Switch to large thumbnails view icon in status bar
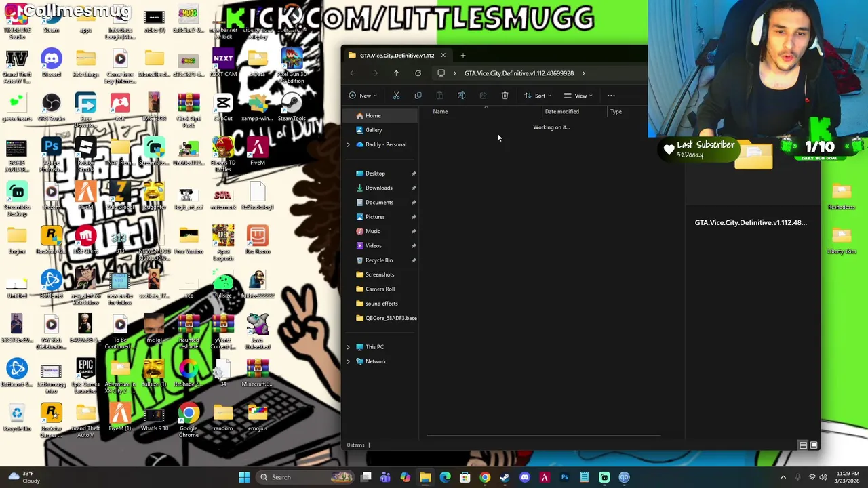 click(x=814, y=445)
